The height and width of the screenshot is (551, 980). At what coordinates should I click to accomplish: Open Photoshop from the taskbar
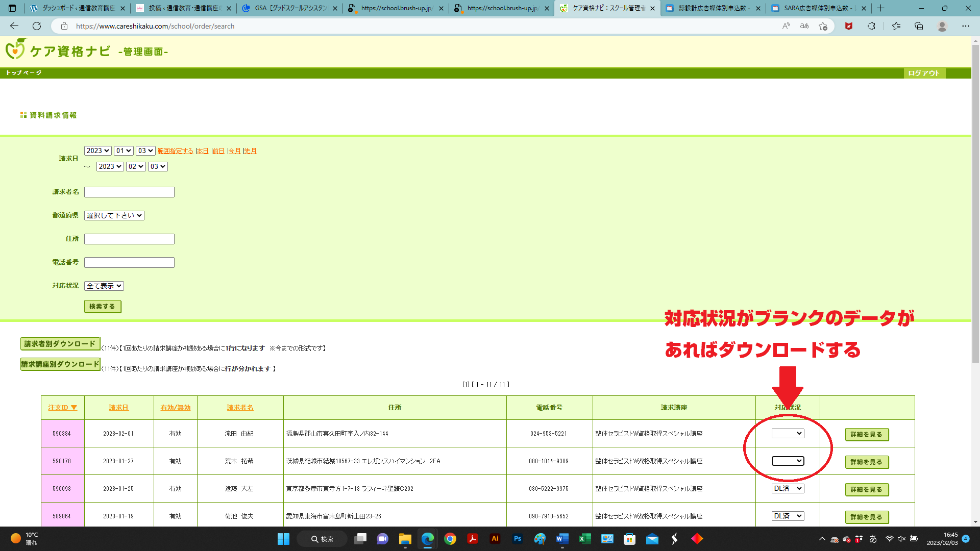pyautogui.click(x=517, y=539)
